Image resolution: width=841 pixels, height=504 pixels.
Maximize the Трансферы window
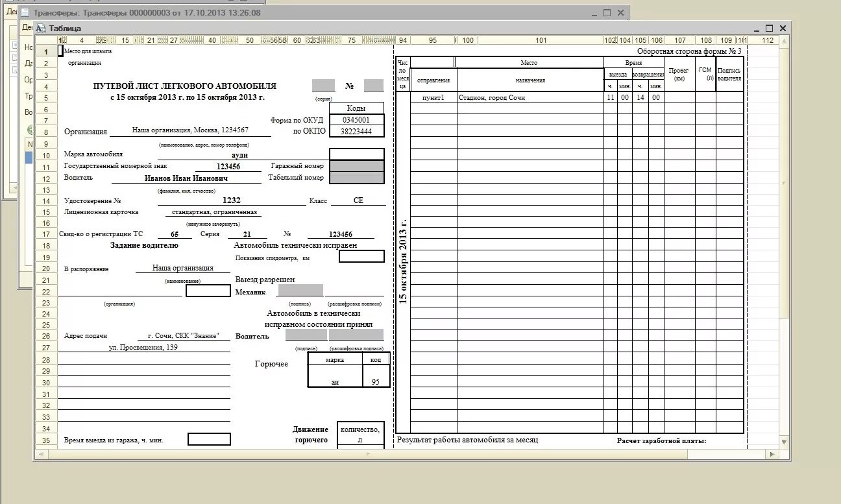[607, 12]
